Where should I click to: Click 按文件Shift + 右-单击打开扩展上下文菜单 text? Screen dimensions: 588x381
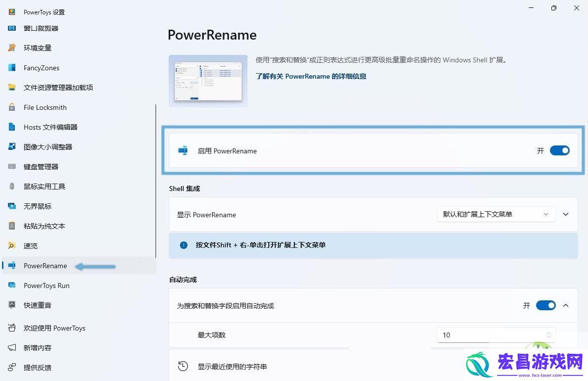point(261,245)
